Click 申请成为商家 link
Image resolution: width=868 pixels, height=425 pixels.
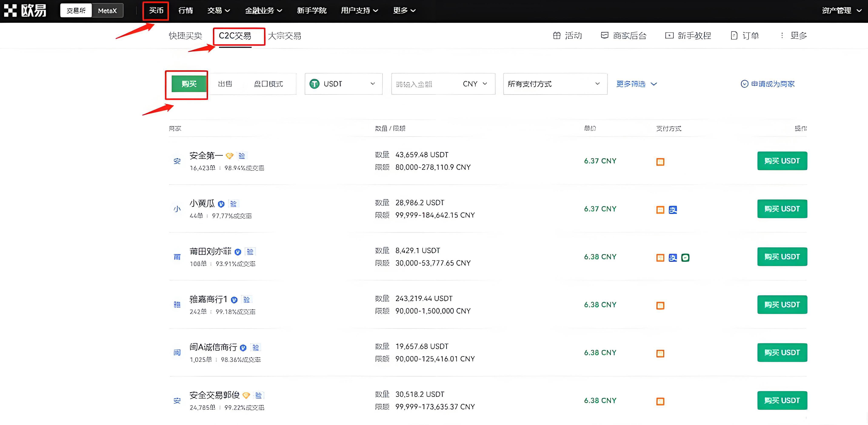pos(768,84)
